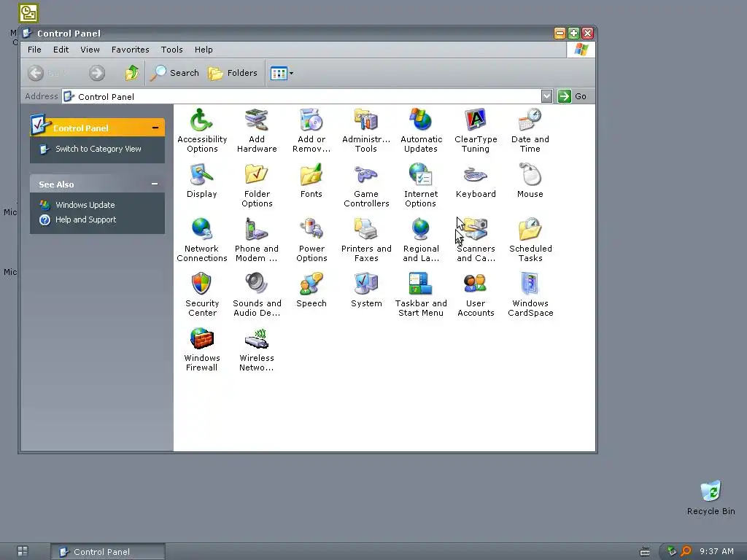Open the Fonts folder icon
The height and width of the screenshot is (560, 747).
click(x=311, y=181)
